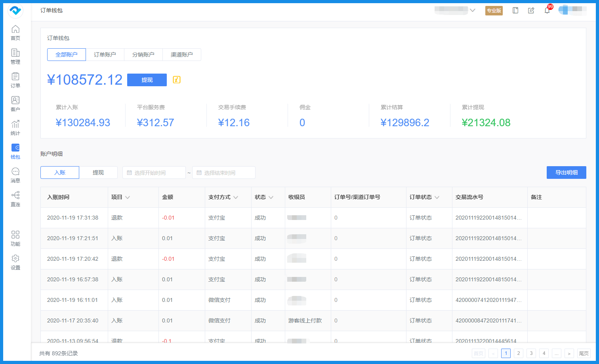The height and width of the screenshot is (364, 599).
Task: Go to page 4 of the records
Action: (544, 353)
